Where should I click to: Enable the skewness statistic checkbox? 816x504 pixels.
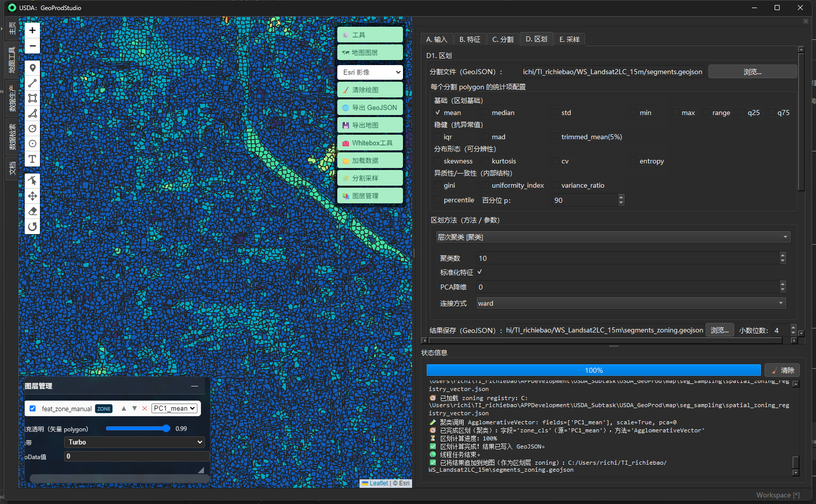pyautogui.click(x=437, y=160)
